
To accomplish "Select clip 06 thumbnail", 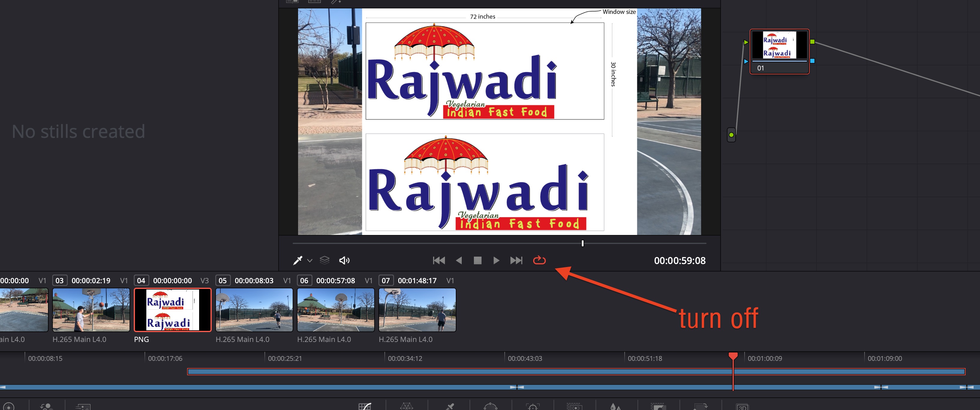I will click(336, 310).
